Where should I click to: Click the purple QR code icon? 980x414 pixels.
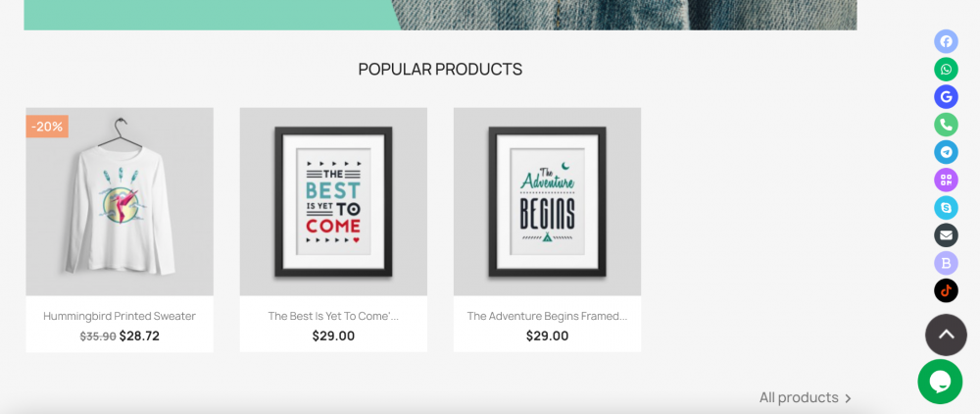click(x=946, y=181)
